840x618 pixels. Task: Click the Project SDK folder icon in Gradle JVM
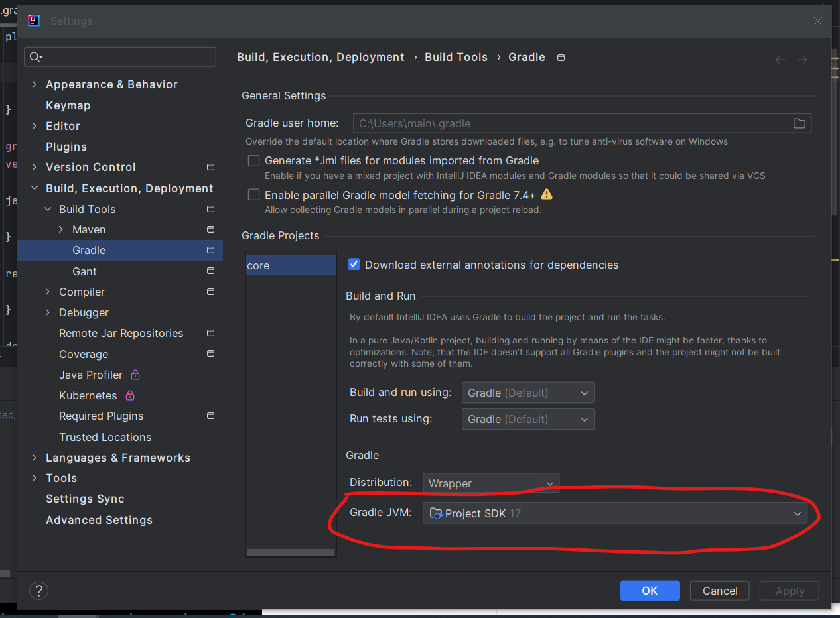click(435, 513)
